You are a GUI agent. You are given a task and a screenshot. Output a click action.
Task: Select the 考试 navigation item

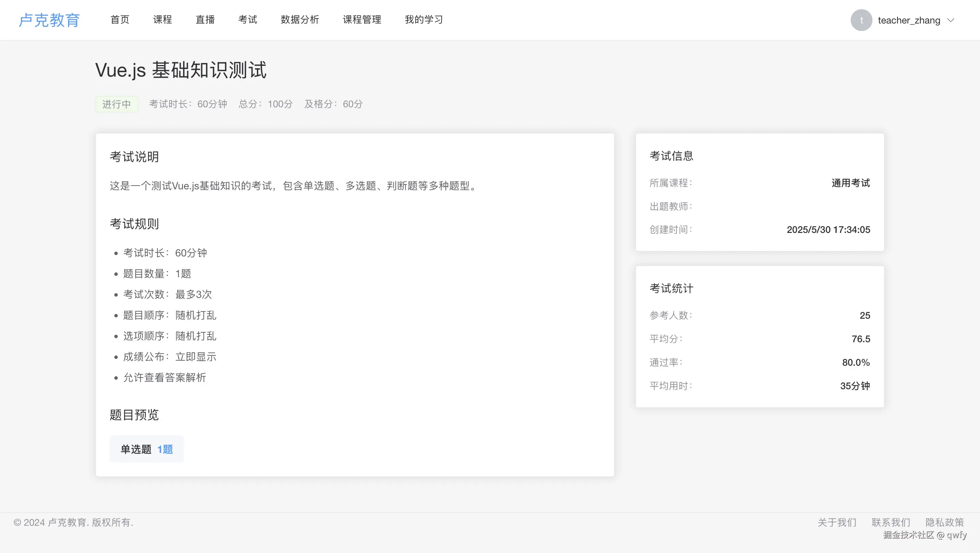coord(248,20)
